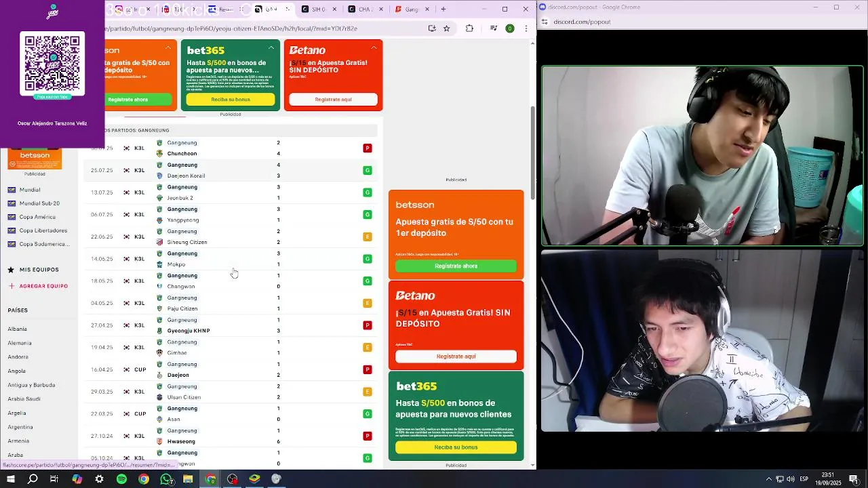Click the G badge for the Asan match

pos(368,414)
